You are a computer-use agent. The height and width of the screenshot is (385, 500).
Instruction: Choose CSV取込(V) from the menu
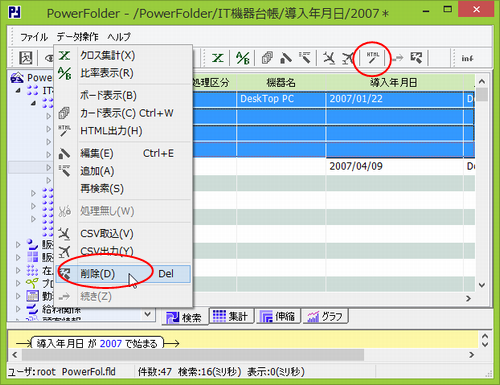123,234
